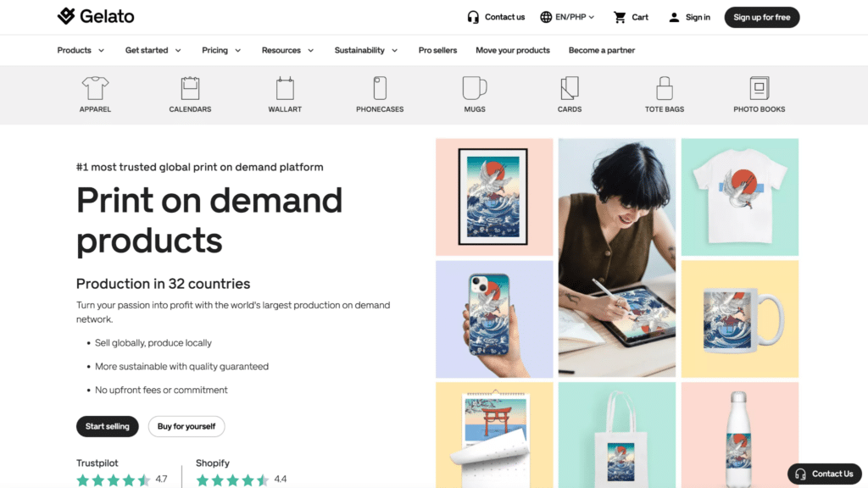The image size is (868, 488).
Task: Select the Photo Books icon
Action: [759, 88]
